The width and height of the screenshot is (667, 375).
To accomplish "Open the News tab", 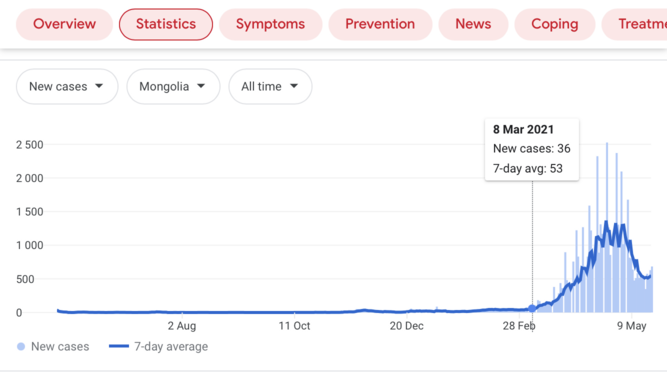I will 473,24.
